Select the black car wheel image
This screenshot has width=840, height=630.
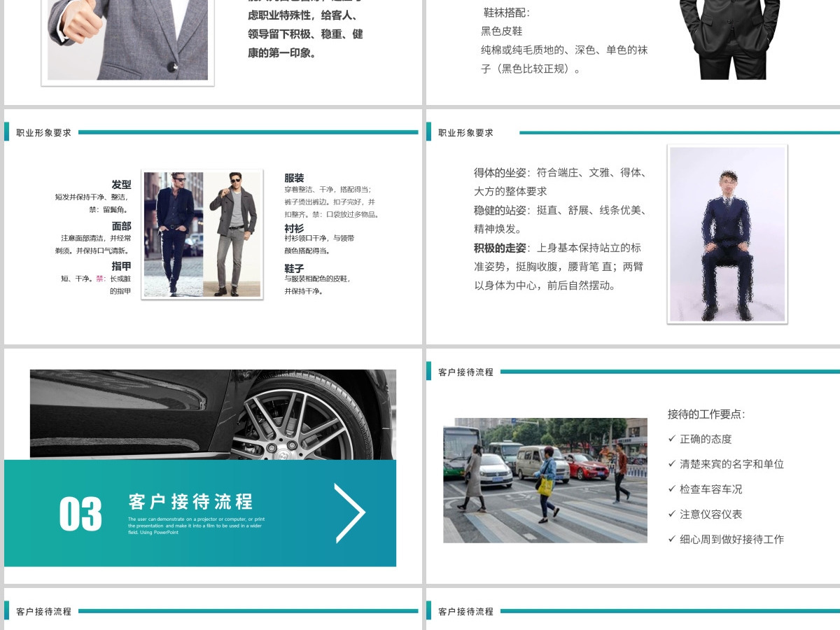[213, 414]
